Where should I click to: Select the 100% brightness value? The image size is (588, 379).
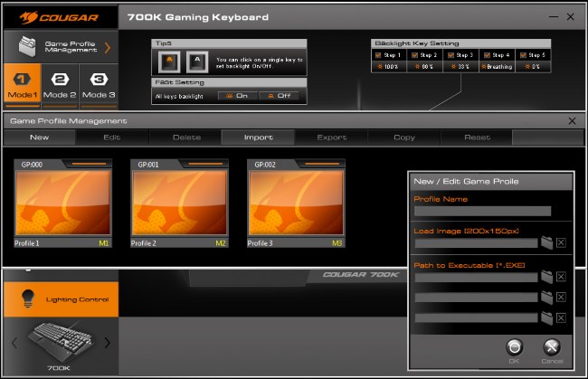388,67
